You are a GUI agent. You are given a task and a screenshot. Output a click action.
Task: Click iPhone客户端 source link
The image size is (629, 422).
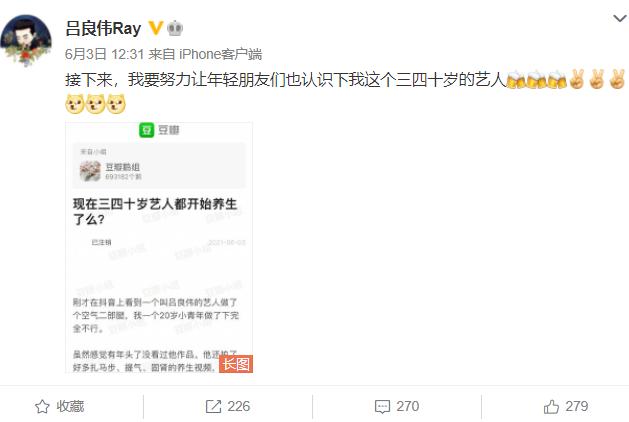221,54
